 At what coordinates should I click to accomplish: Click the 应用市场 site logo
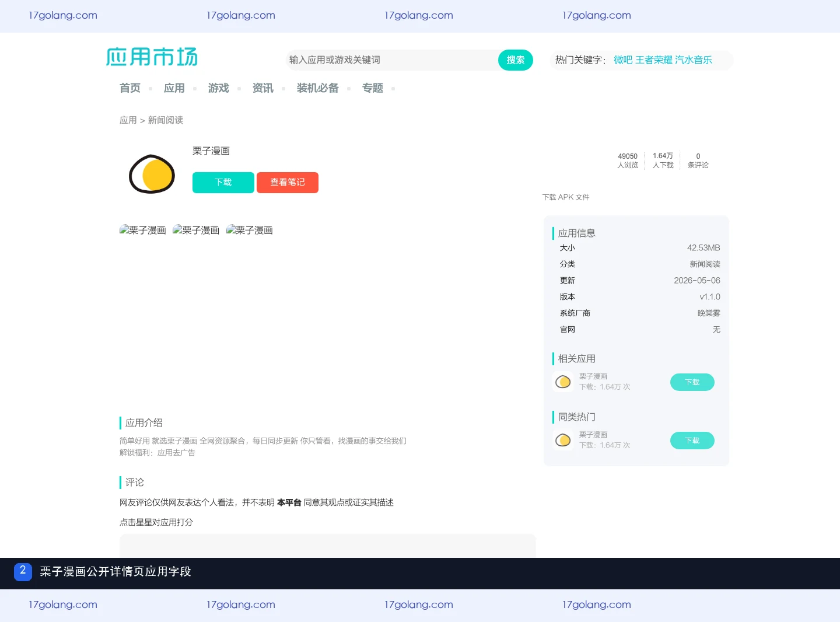coord(152,57)
